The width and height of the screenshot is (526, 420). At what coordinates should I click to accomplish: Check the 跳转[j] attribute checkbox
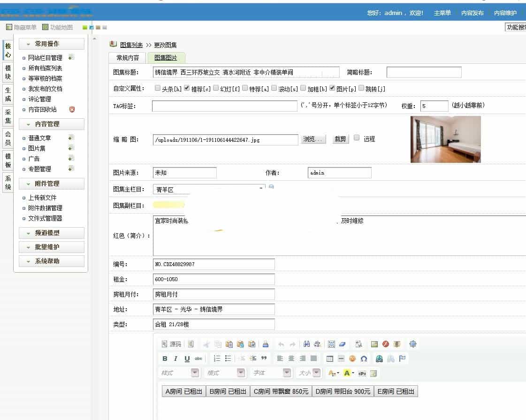pos(361,88)
